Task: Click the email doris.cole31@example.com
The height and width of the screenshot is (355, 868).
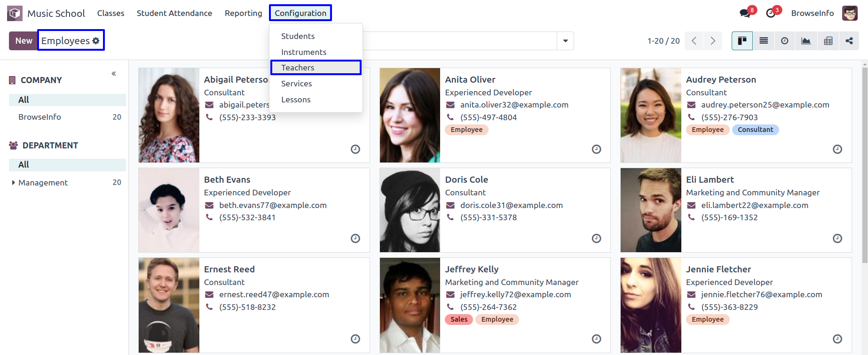Action: click(512, 205)
